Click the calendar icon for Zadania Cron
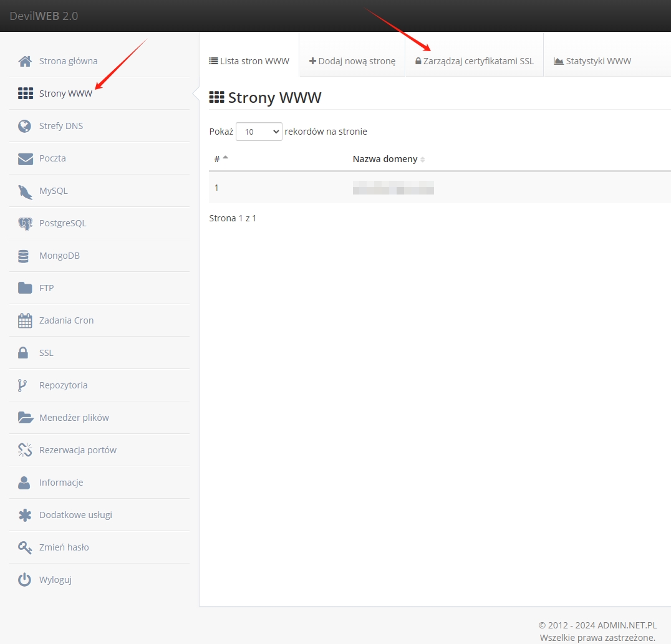 [25, 320]
